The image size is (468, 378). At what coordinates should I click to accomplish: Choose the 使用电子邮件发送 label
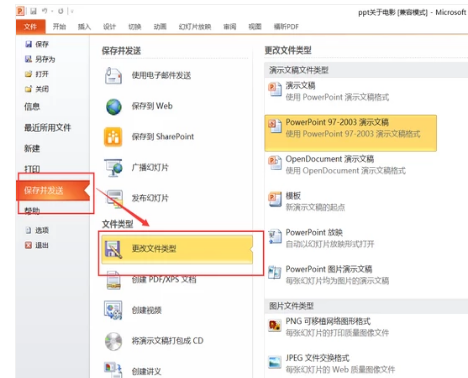[x=161, y=75]
